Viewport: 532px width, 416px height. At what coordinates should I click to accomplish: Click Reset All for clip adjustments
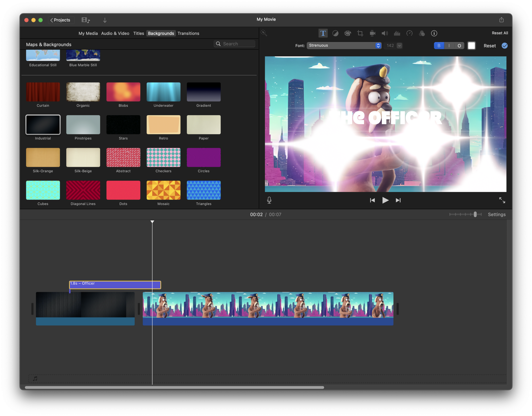point(500,33)
